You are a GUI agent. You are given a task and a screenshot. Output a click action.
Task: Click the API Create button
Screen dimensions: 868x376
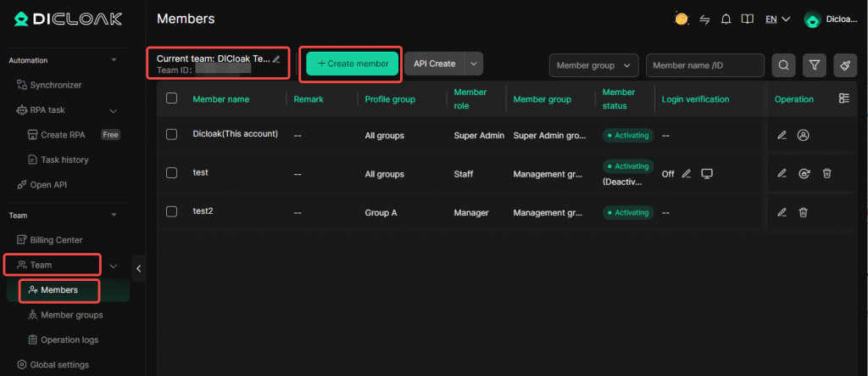[435, 64]
